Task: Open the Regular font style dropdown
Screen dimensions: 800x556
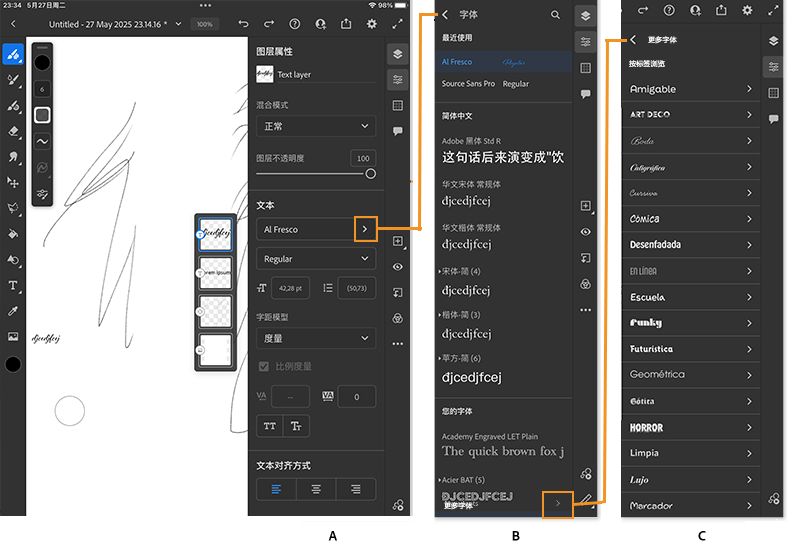Action: [316, 259]
